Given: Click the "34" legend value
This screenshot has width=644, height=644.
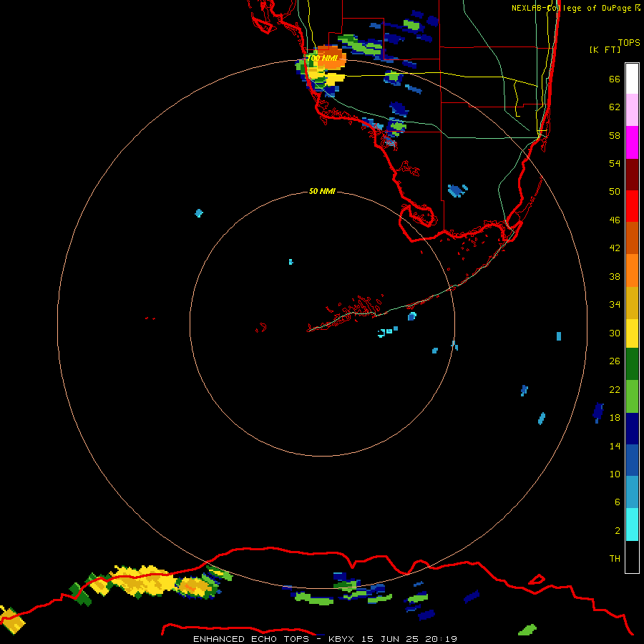Looking at the screenshot, I should 615,305.
